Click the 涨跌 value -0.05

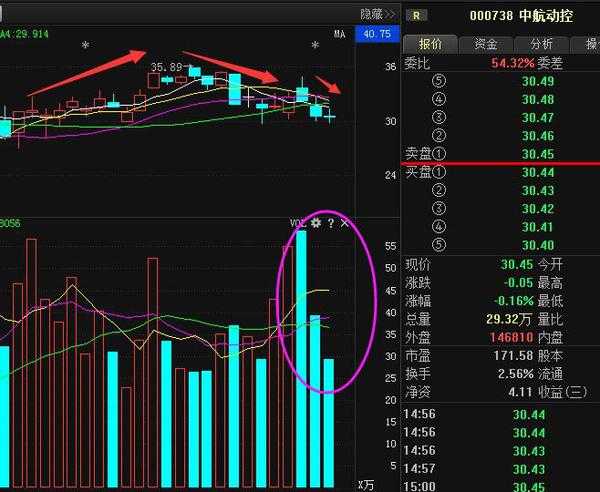click(518, 283)
